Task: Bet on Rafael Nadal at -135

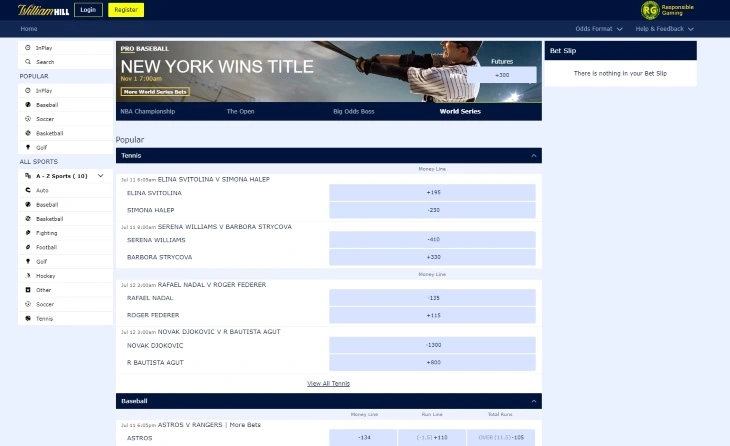Action: (433, 297)
